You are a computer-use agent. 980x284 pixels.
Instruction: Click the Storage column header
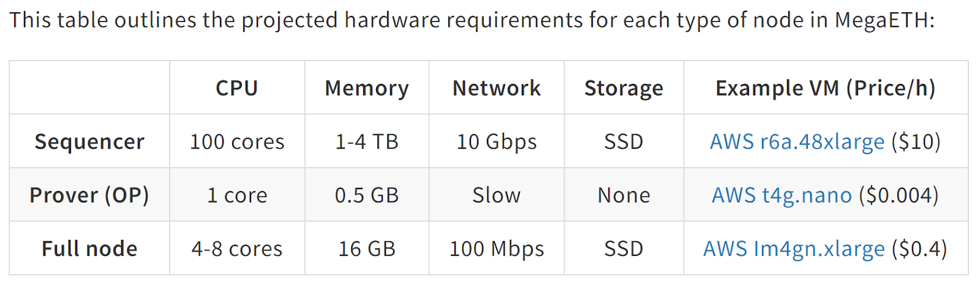tap(624, 89)
